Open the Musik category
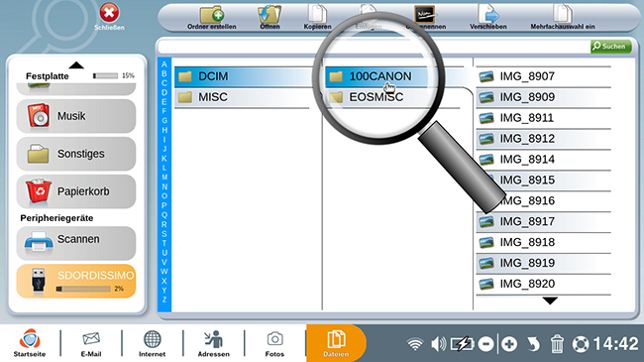 tap(76, 116)
